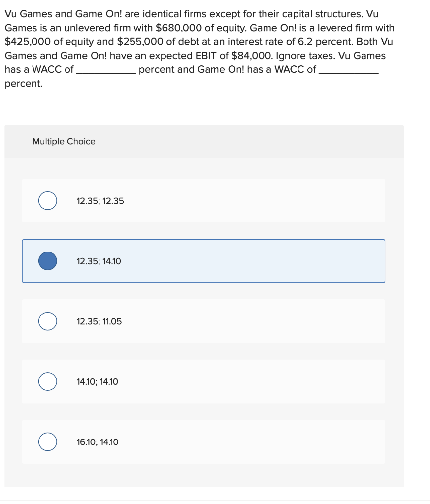The width and height of the screenshot is (430, 504).
Task: Click the currently selected 12.35; 14.10 radio button
Action: [47, 261]
